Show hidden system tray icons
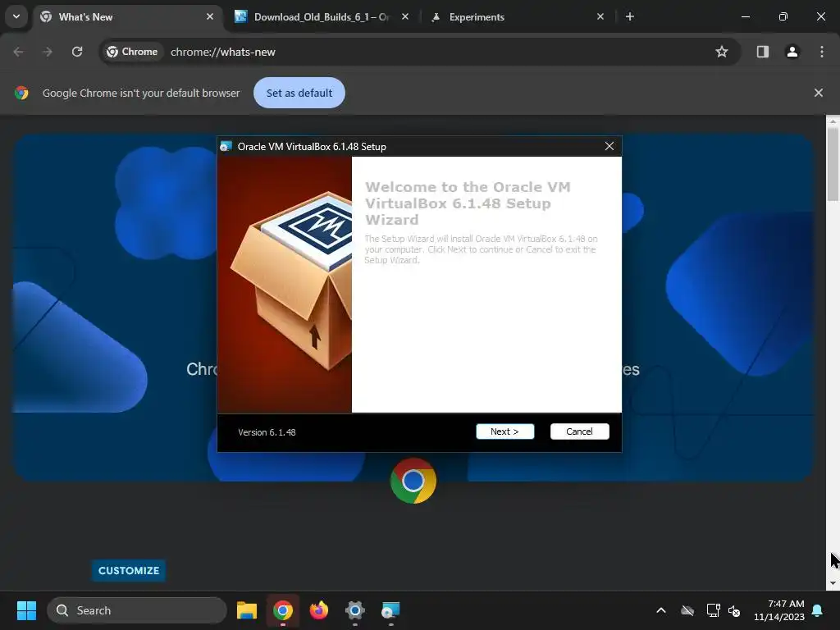 point(661,610)
